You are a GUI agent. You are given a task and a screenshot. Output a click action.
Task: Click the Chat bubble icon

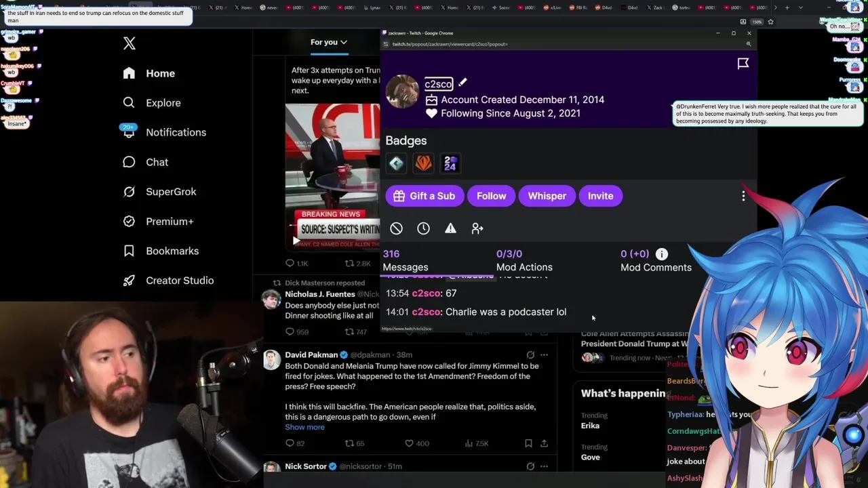pyautogui.click(x=129, y=162)
